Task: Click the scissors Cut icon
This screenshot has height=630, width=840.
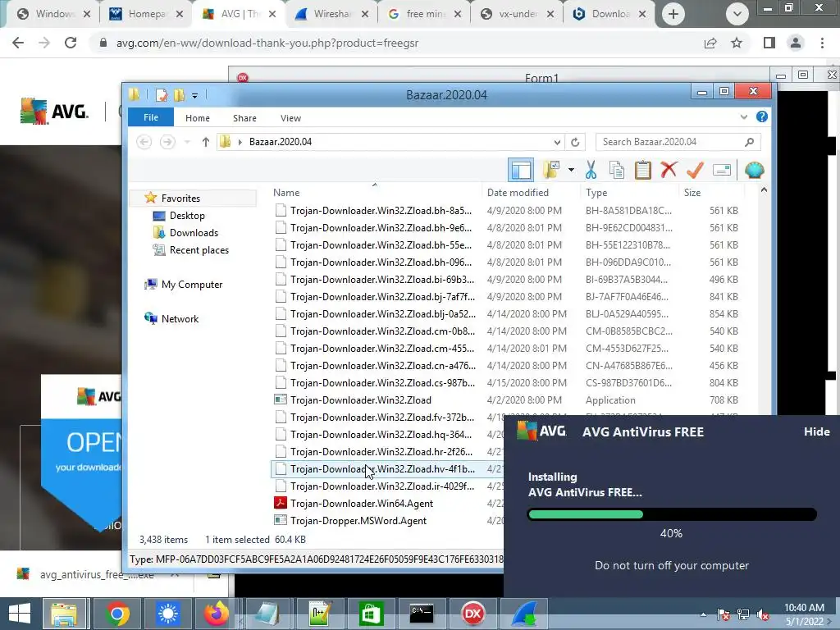Action: pos(591,170)
